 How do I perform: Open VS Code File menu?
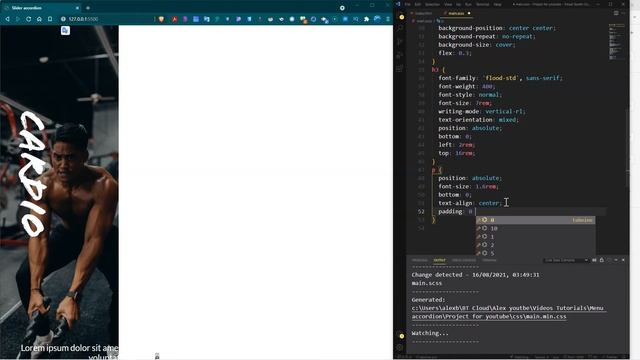coord(408,4)
